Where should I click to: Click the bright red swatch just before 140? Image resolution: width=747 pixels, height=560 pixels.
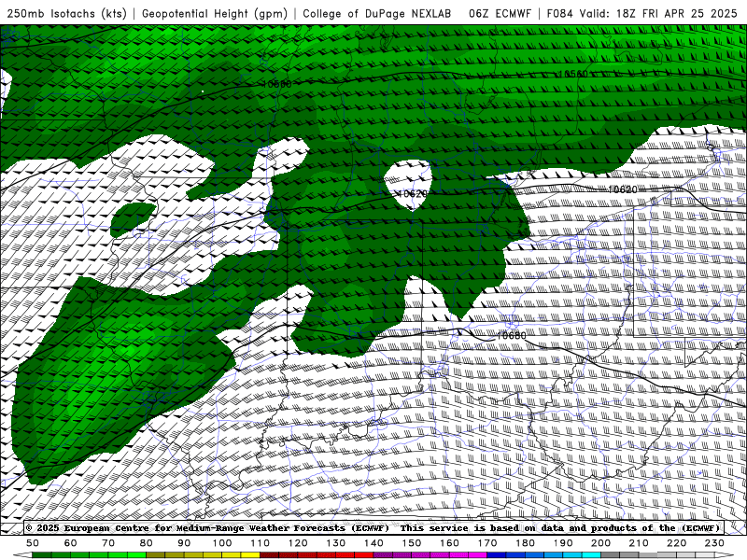click(x=364, y=555)
